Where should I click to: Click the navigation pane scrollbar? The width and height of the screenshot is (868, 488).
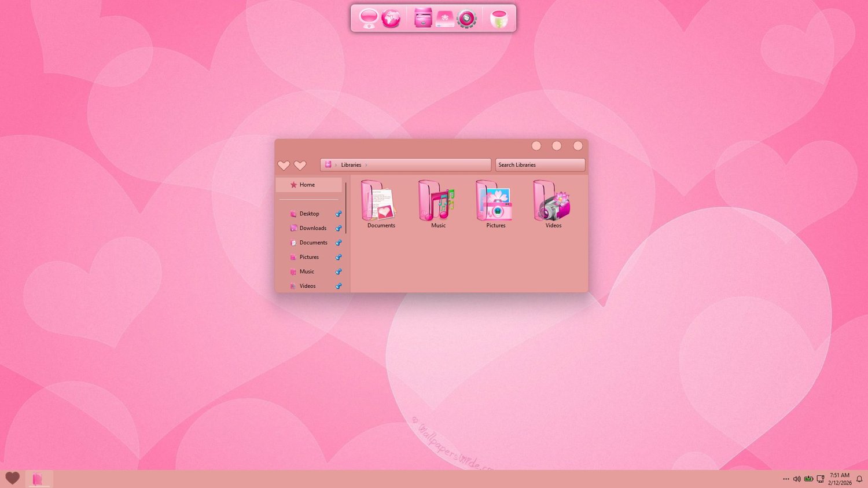pos(346,208)
